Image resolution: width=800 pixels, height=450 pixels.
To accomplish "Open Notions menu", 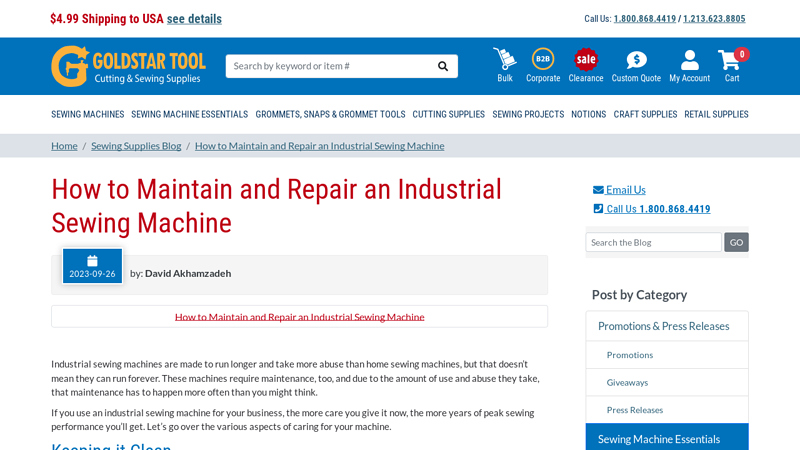I will point(588,114).
